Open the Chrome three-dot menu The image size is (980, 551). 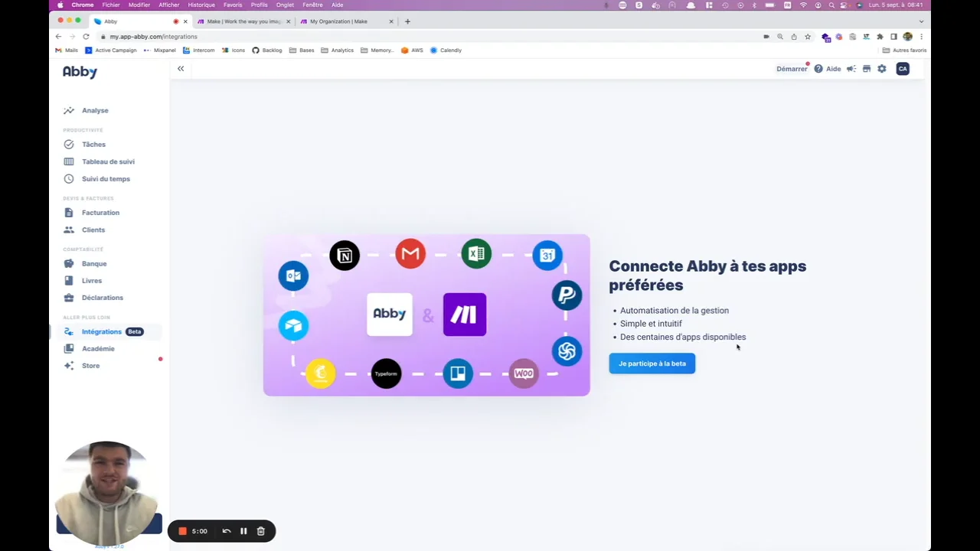click(921, 37)
